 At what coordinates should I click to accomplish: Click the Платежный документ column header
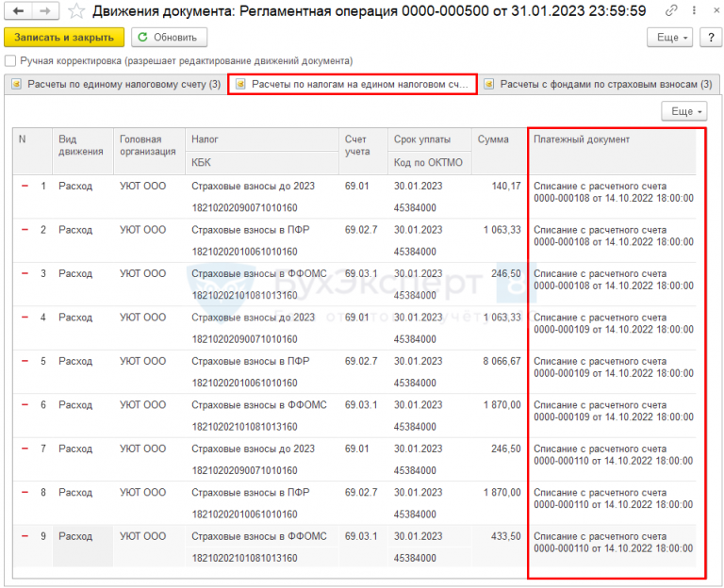(x=612, y=152)
